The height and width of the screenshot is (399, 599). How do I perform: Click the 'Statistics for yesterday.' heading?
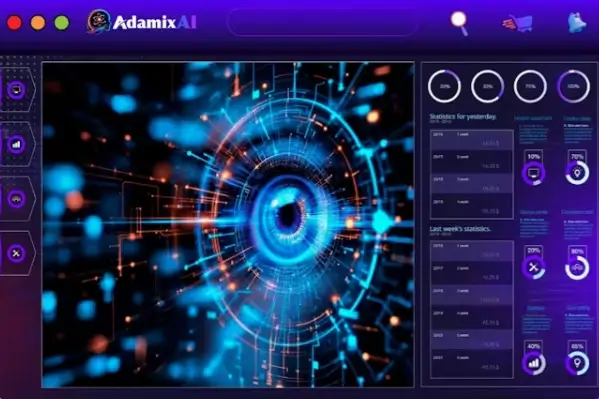pos(463,117)
